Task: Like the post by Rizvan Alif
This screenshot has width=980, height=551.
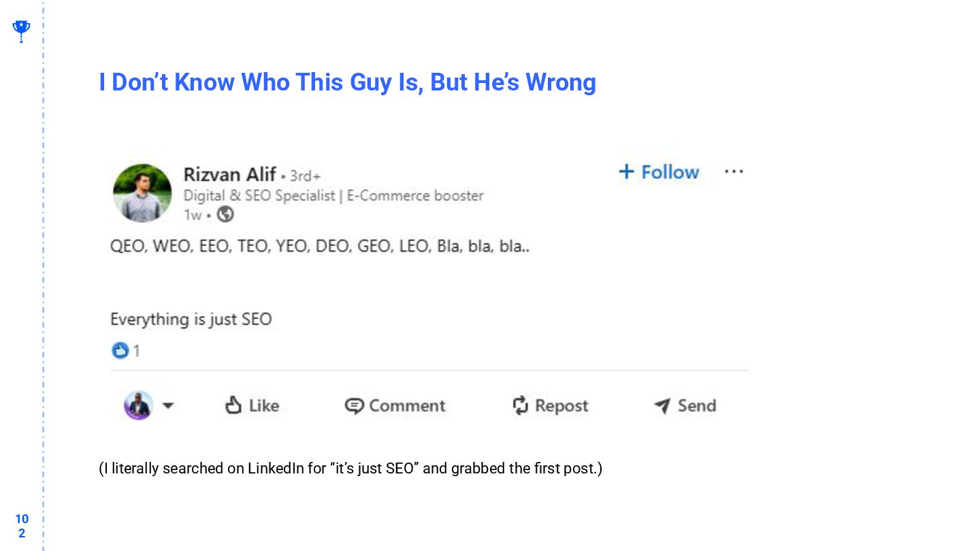Action: (252, 405)
